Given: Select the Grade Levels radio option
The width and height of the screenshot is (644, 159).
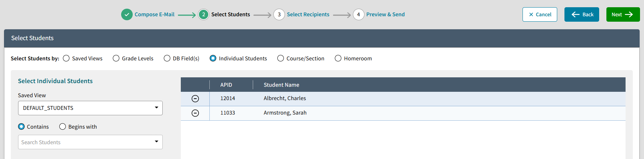Looking at the screenshot, I should (x=116, y=58).
